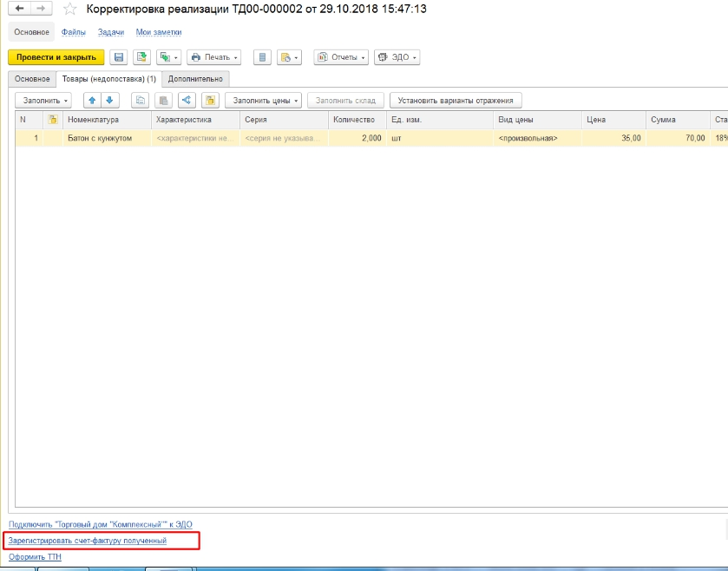Open the Печать dropdown
Screen dimensions: 728x571
coord(213,57)
